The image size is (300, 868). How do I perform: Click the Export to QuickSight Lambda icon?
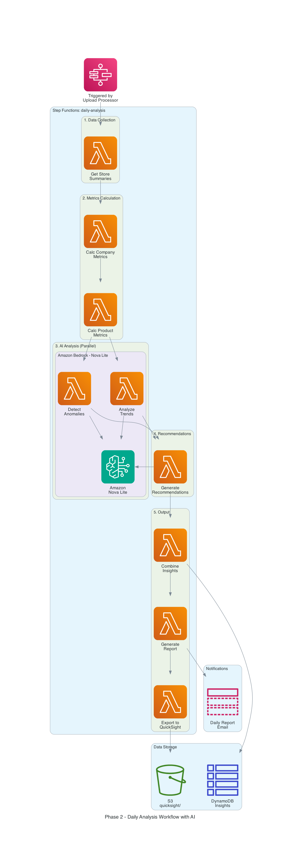(170, 702)
